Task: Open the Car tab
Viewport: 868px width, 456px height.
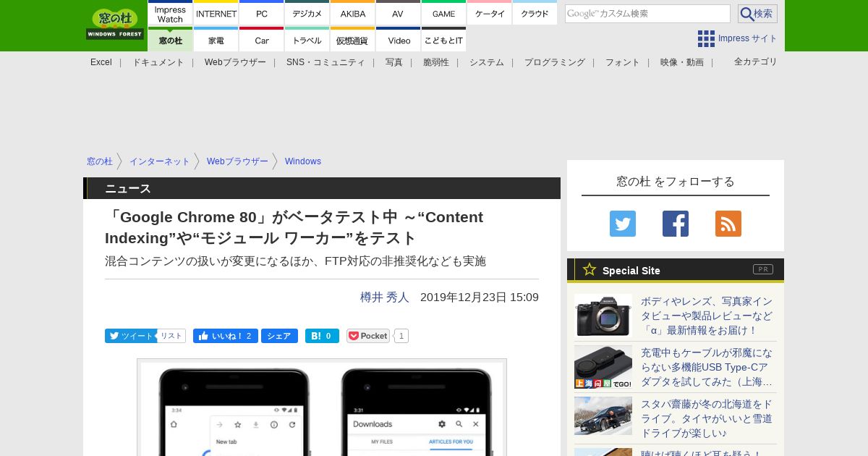Action: click(262, 40)
